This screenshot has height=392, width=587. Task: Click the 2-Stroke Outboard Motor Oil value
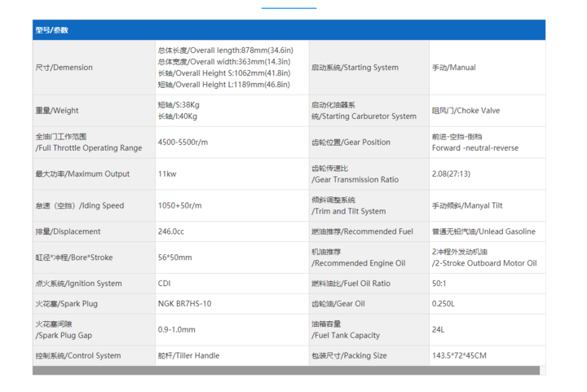pyautogui.click(x=484, y=263)
